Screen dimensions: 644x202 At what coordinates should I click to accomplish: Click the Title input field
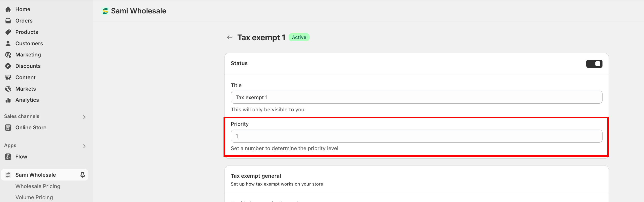tap(416, 97)
